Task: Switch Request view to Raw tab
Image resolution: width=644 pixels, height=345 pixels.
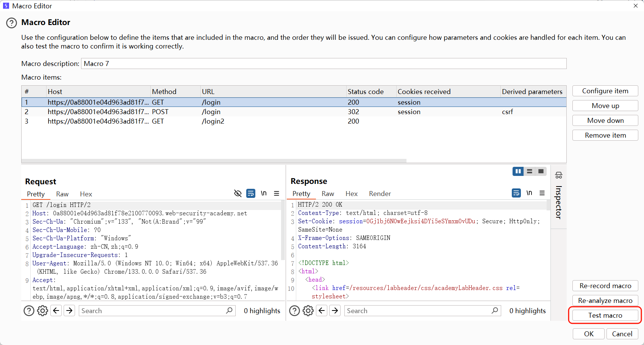Action: tap(62, 194)
